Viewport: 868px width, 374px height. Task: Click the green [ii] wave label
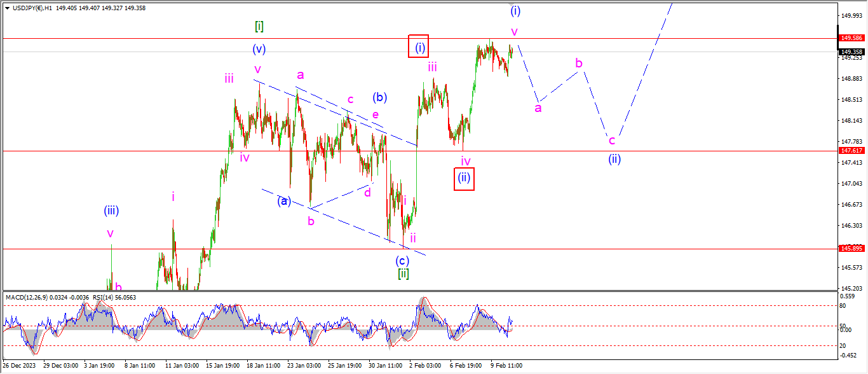tap(403, 274)
